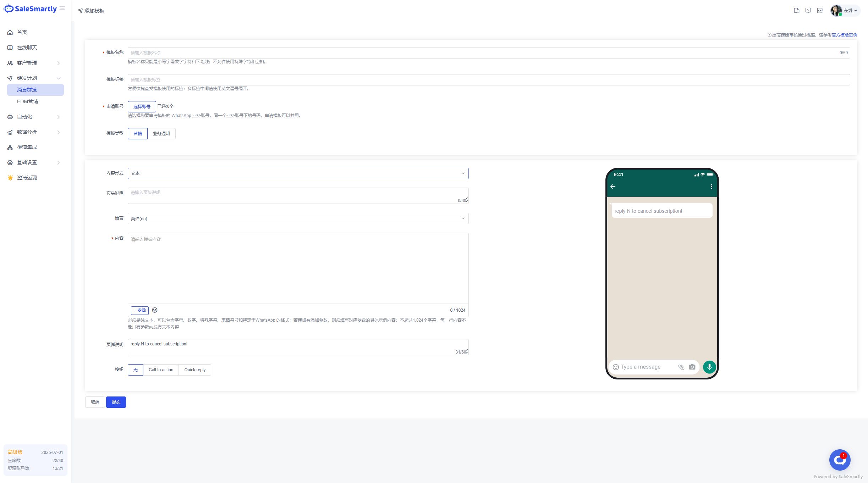The width and height of the screenshot is (868, 483).
Task: Collapse sidebar using hamburger menu icon
Action: tap(62, 8)
